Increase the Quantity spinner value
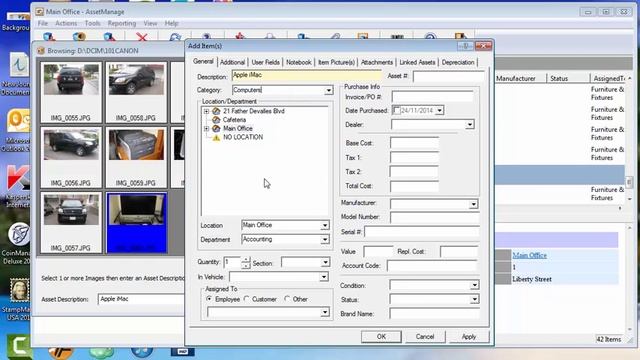640x360 pixels. tap(245, 260)
